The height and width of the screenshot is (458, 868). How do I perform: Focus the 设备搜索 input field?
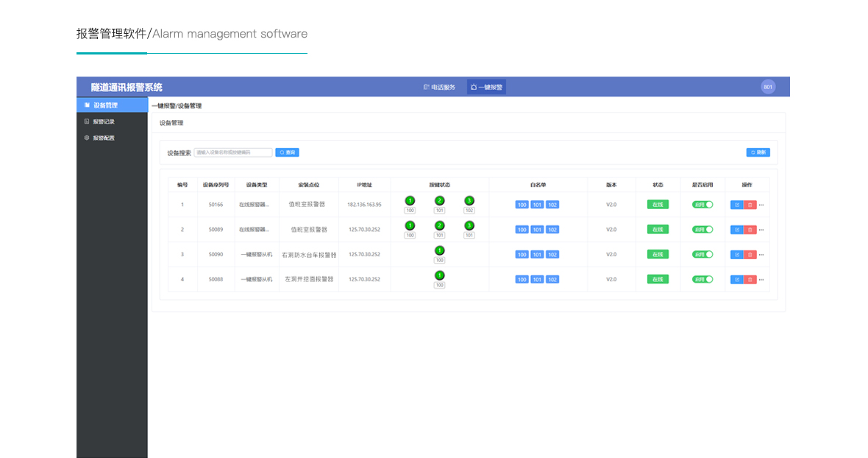(232, 152)
